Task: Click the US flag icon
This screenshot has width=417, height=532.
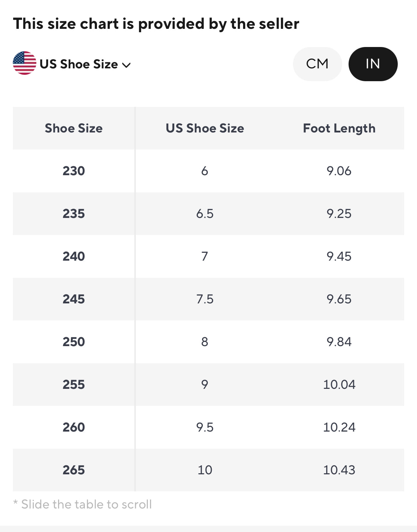Action: pos(24,63)
